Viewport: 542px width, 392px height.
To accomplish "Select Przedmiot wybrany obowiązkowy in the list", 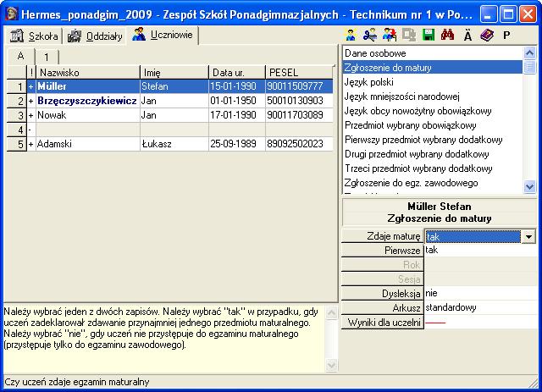I will [433, 125].
